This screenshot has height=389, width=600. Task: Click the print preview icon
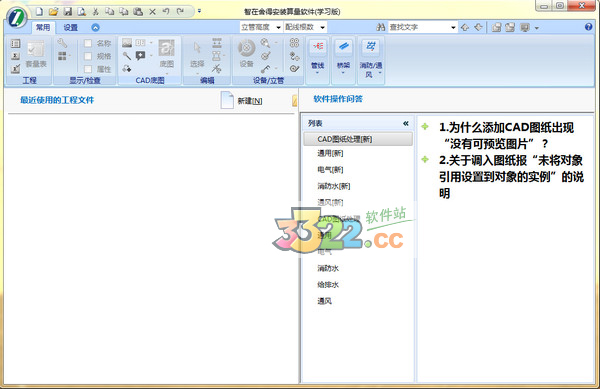(x=82, y=11)
